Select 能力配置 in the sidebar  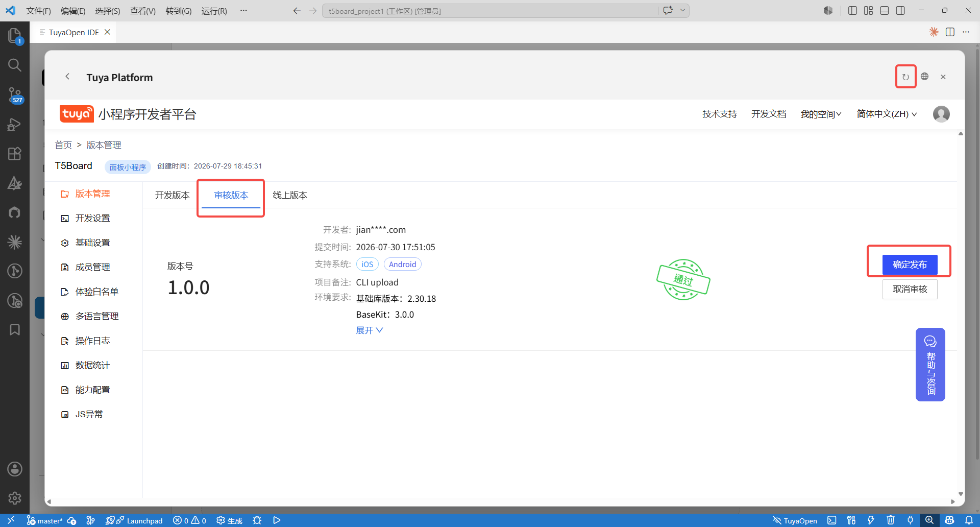(86, 390)
